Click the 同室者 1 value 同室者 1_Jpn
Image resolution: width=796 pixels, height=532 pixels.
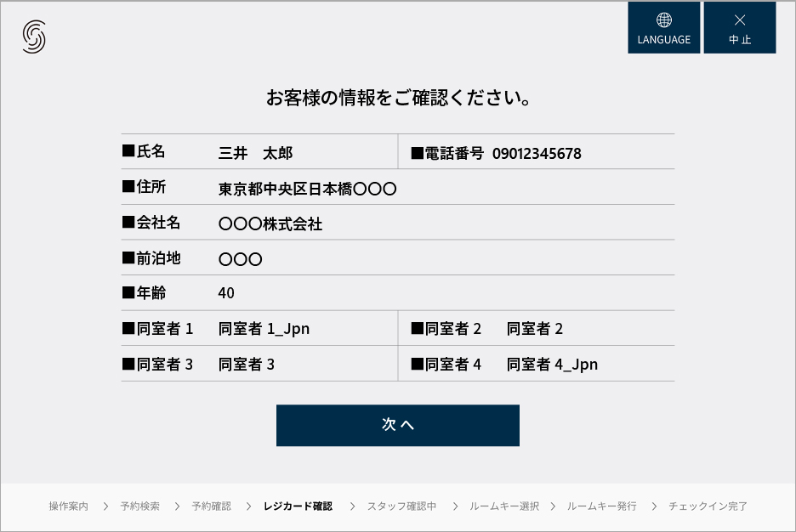264,329
